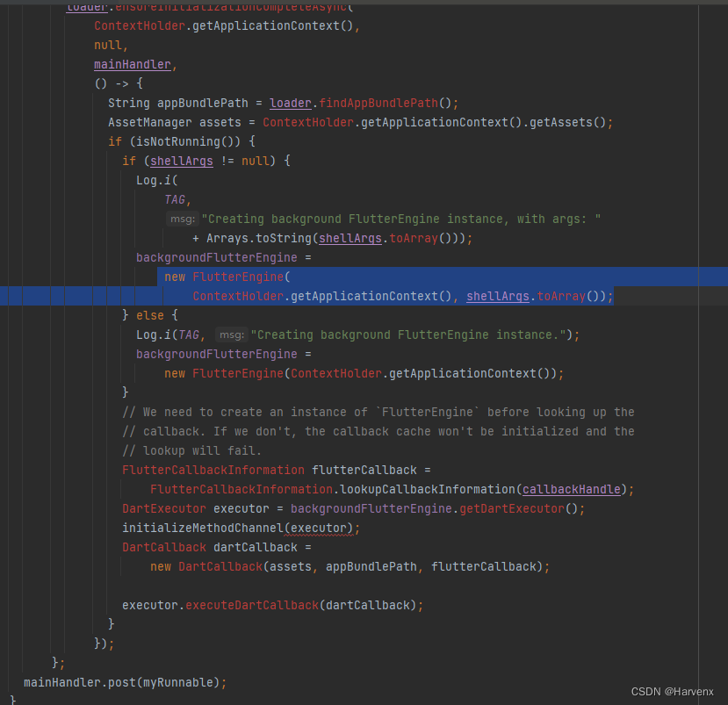Click "Creating background FlutterEngine instance." string
The image size is (728, 705).
408,335
